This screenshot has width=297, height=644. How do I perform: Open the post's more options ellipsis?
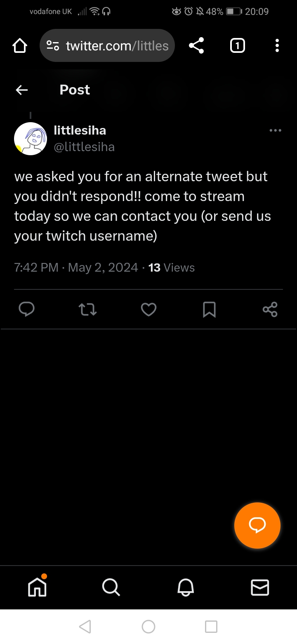click(275, 130)
